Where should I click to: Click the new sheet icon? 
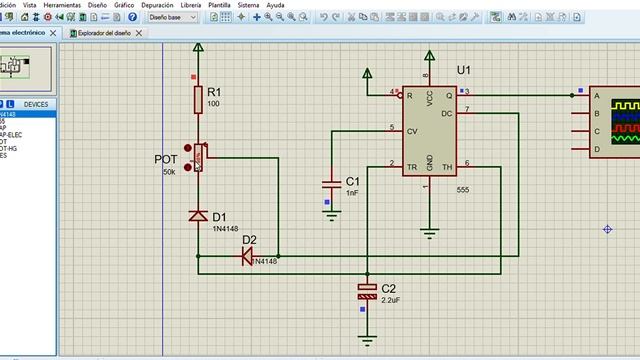pyautogui.click(x=539, y=17)
